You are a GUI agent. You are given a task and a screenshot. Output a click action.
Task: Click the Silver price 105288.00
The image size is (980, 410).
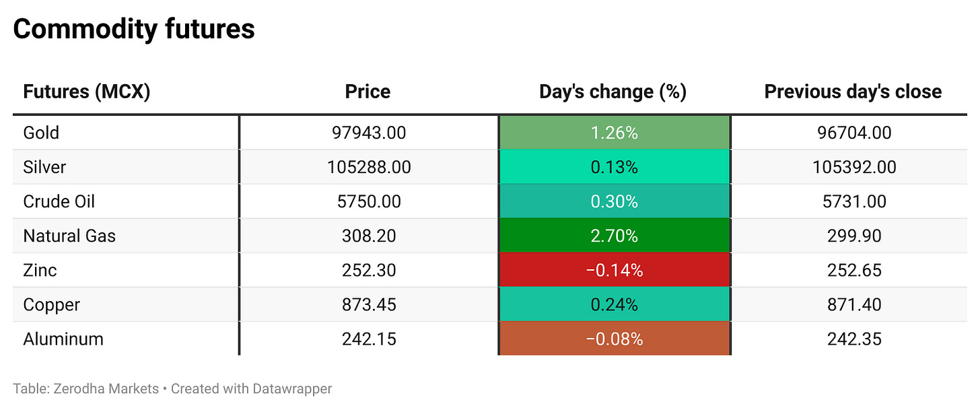pyautogui.click(x=369, y=167)
